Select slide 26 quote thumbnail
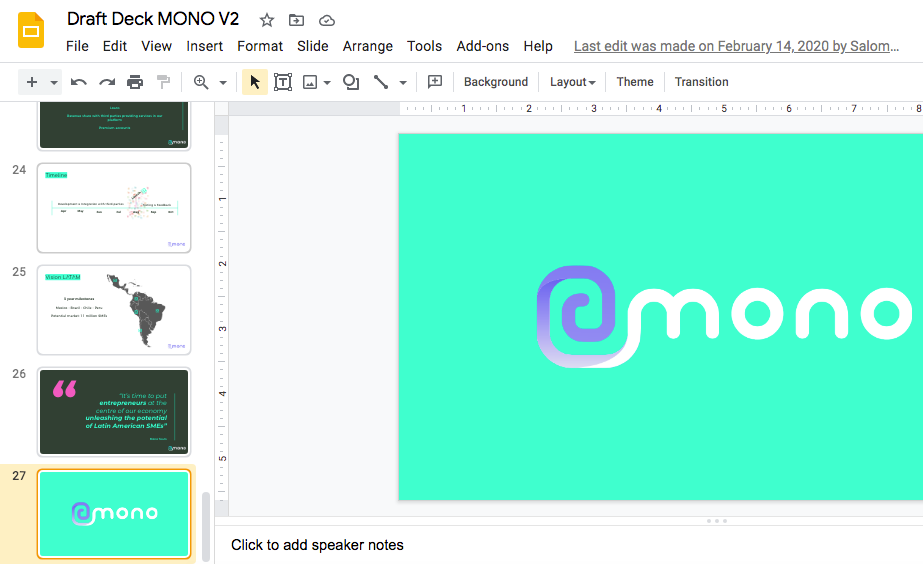 click(x=114, y=412)
